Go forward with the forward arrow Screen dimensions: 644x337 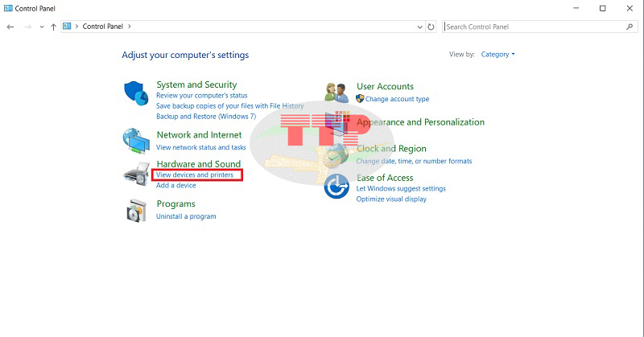pyautogui.click(x=28, y=27)
